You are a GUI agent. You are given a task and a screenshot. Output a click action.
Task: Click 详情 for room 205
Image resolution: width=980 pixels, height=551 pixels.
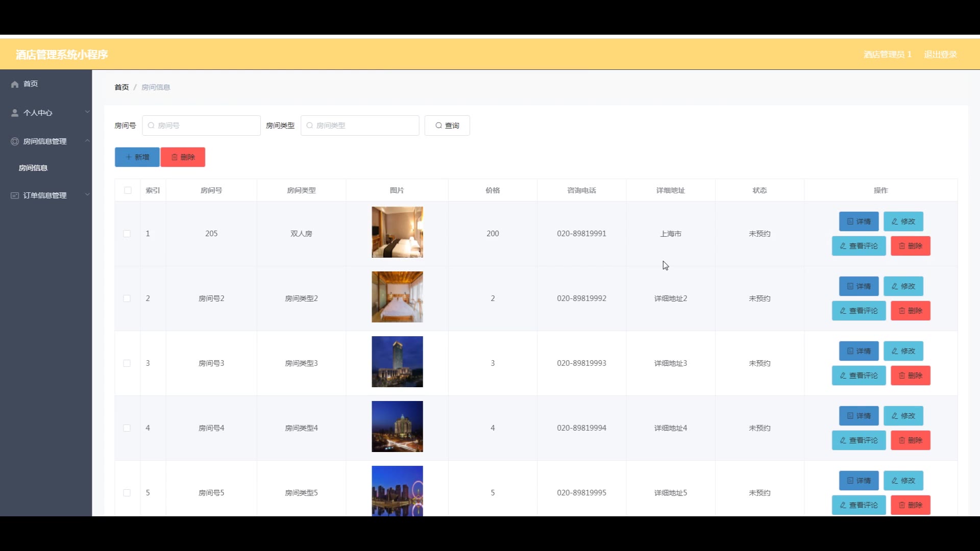point(859,221)
